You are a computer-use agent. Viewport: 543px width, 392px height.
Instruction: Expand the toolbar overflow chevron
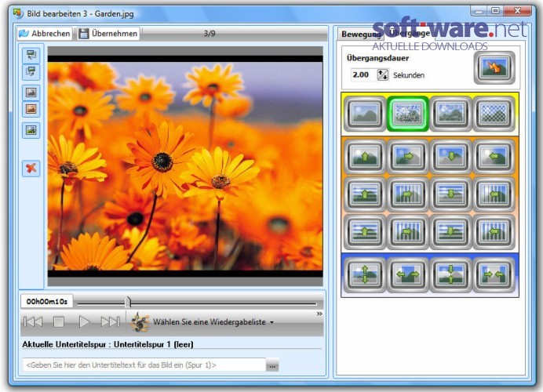tap(319, 314)
